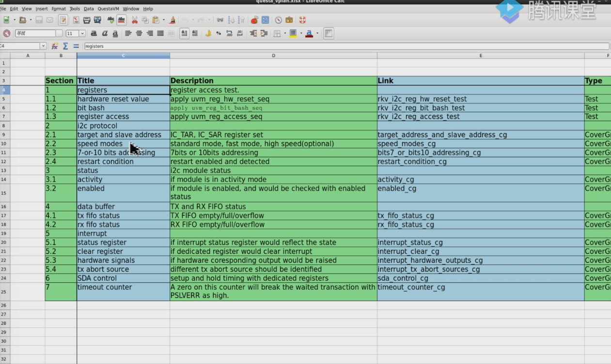This screenshot has width=611, height=364.
Task: Toggle Underline formatting
Action: pyautogui.click(x=115, y=33)
